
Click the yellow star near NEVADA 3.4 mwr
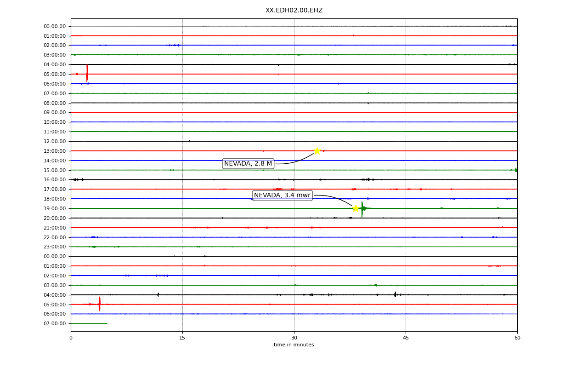(356, 208)
